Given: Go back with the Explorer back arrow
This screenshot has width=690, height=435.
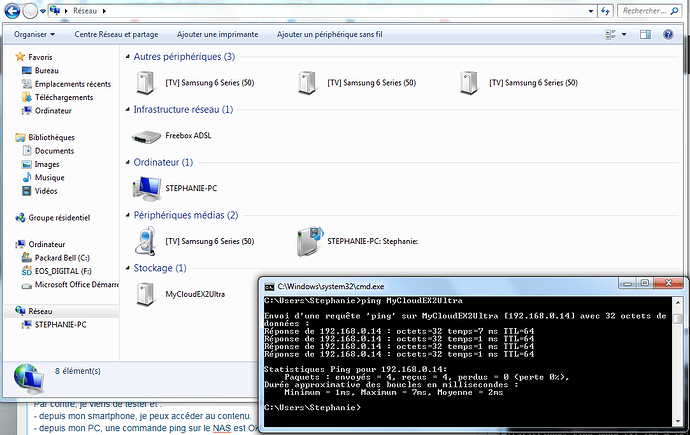Looking at the screenshot, I should click(12, 11).
